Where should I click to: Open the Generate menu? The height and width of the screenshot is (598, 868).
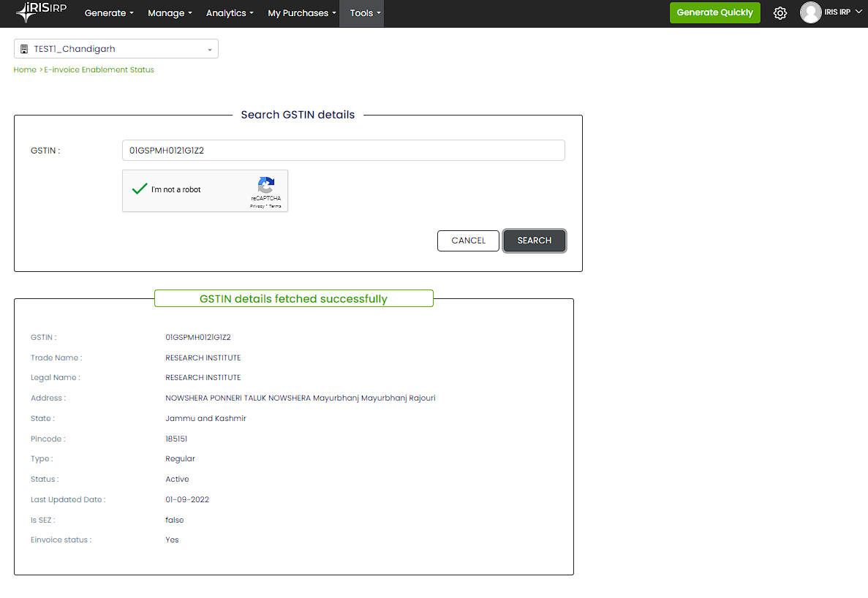(x=109, y=13)
